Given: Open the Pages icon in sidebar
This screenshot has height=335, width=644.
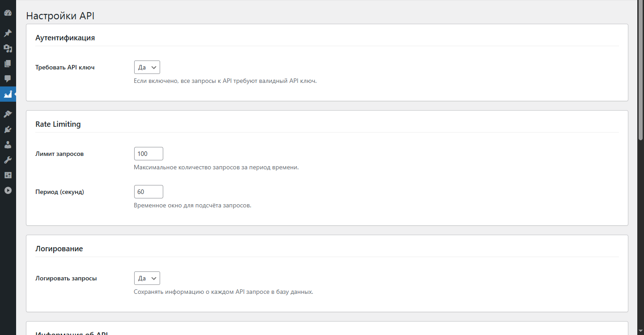Looking at the screenshot, I should (8, 64).
